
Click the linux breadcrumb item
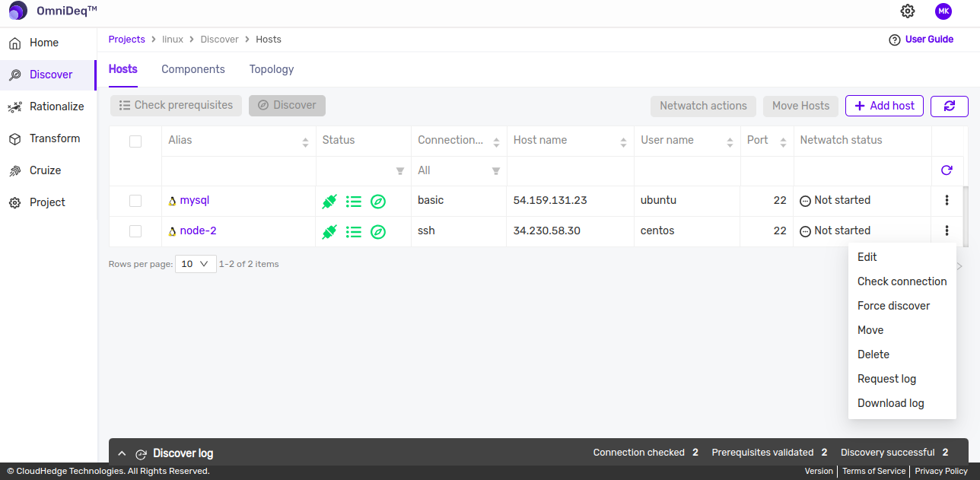point(173,40)
